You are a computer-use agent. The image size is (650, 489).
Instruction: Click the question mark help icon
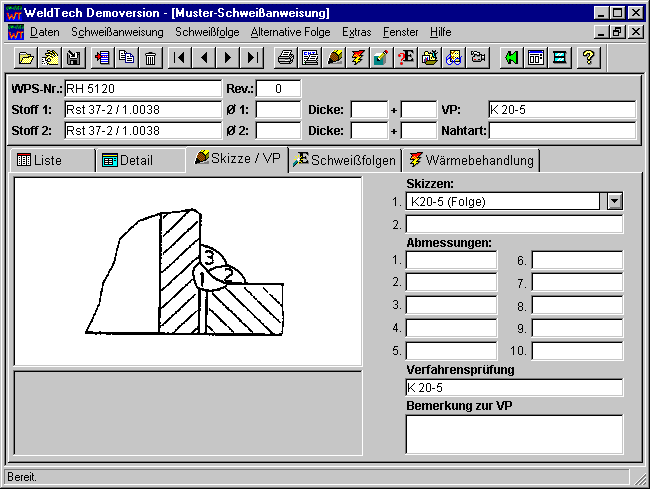[x=589, y=58]
